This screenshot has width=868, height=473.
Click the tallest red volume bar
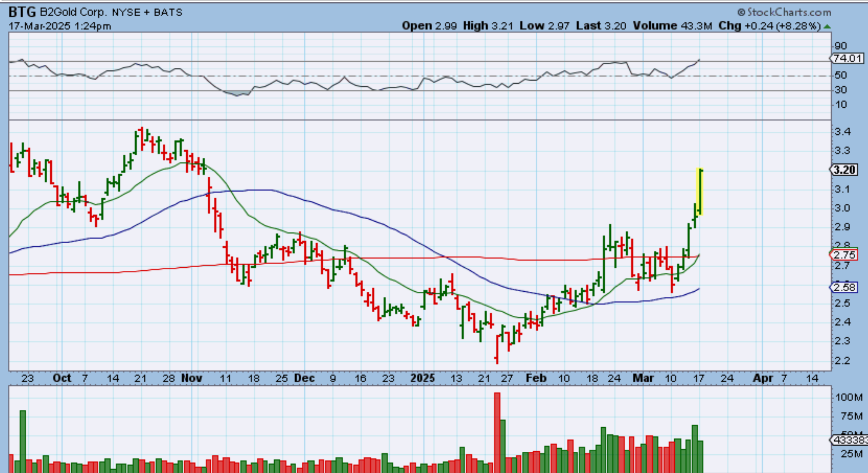(497, 430)
